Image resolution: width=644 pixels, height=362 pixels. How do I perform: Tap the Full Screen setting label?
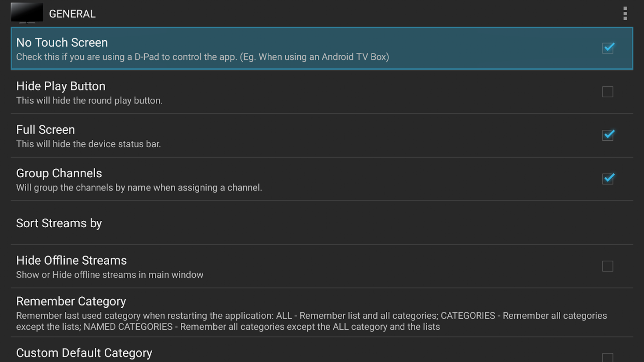[45, 130]
